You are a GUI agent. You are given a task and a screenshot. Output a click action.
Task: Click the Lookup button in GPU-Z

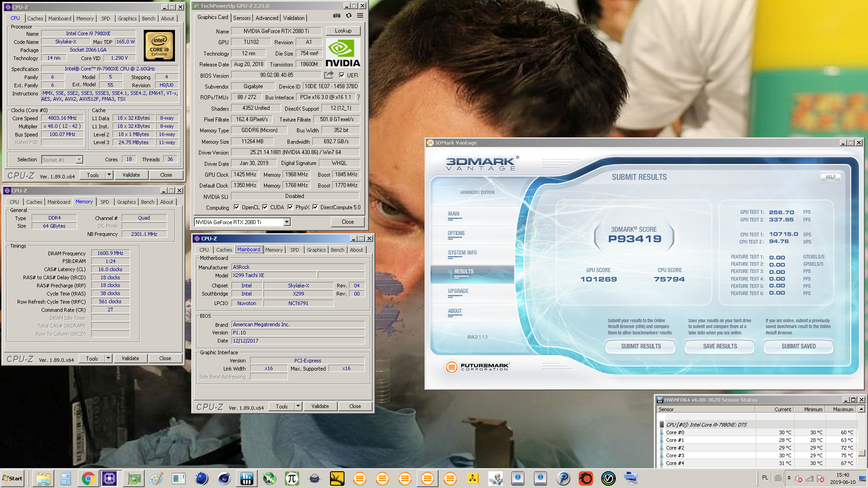[343, 31]
